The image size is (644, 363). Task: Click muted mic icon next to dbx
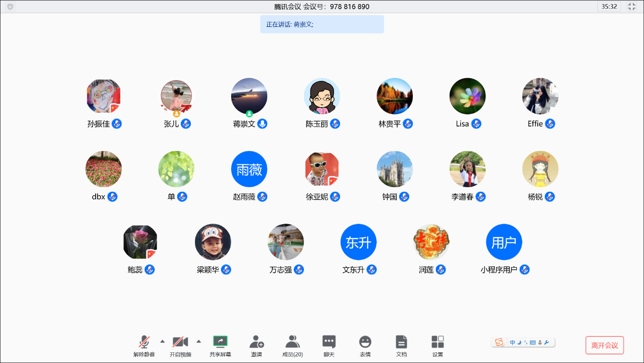(113, 196)
